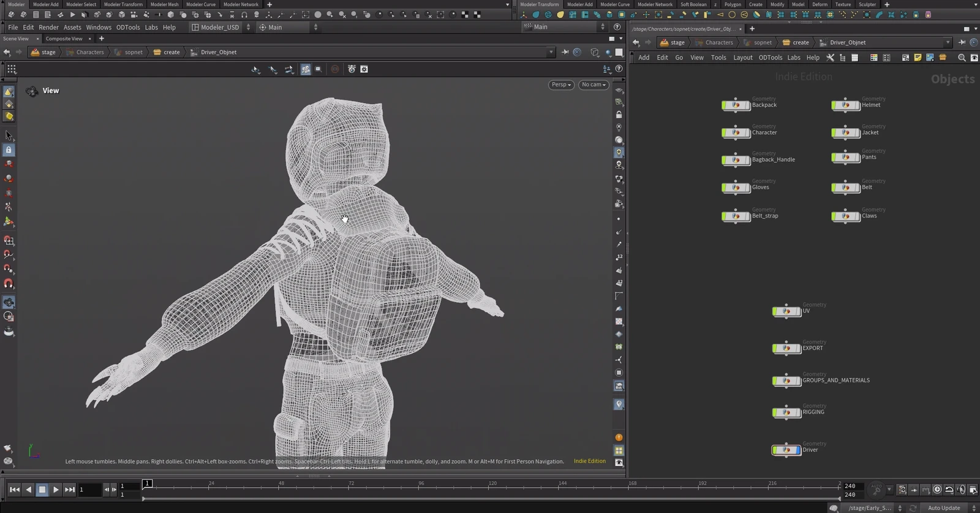Expand the network editor path history dropdown
This screenshot has height=513, width=980.
pos(948,42)
